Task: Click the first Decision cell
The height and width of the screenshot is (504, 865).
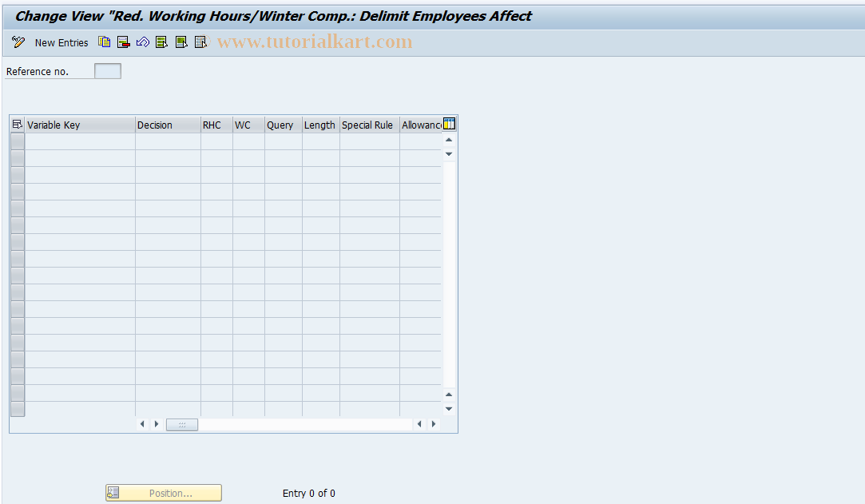Action: pyautogui.click(x=168, y=141)
